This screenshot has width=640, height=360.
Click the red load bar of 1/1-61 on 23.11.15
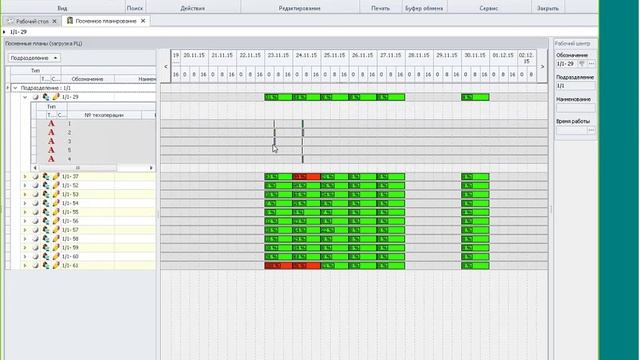(x=278, y=265)
